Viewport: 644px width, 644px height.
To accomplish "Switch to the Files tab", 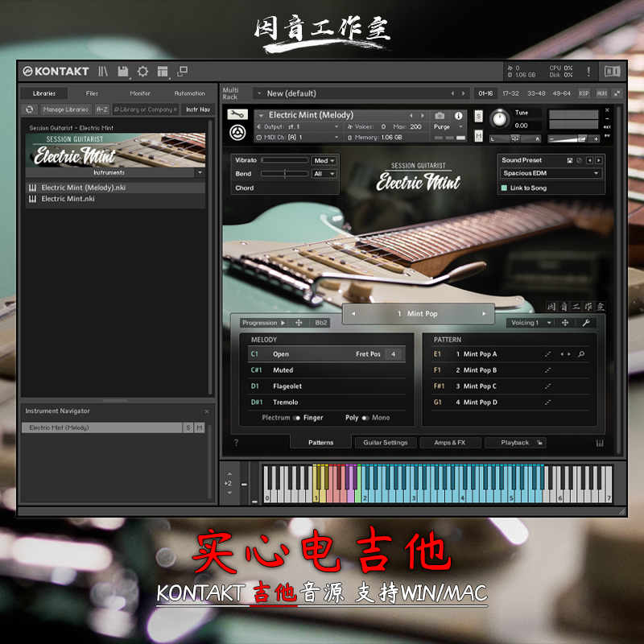I will tap(92, 93).
